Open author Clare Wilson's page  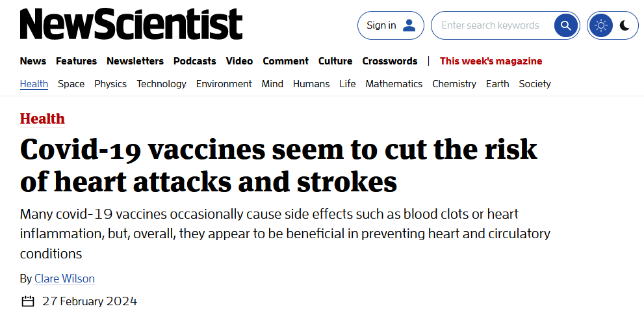click(x=64, y=279)
